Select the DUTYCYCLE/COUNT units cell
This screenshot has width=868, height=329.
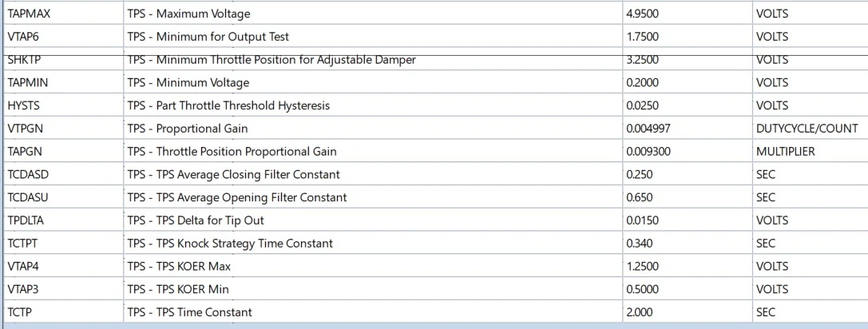(811, 129)
